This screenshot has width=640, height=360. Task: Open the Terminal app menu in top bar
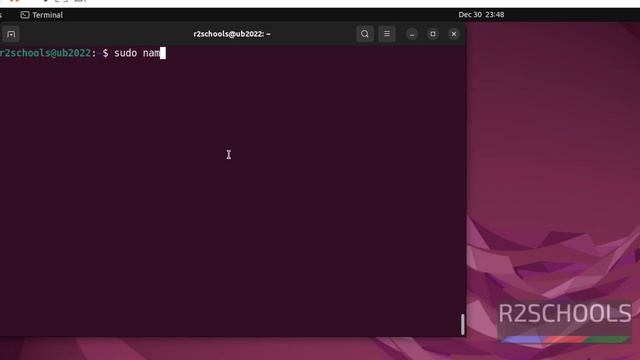click(42, 15)
